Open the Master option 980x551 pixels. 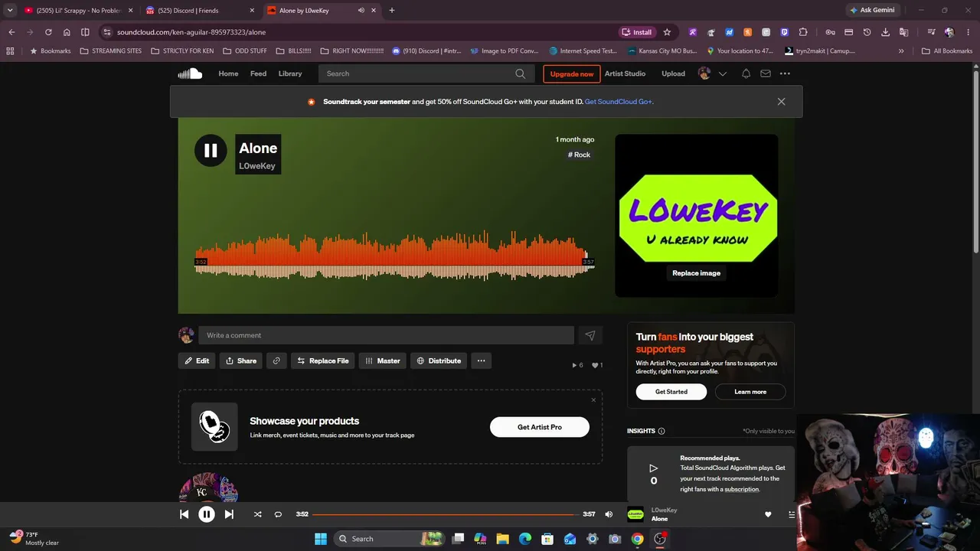pos(383,360)
